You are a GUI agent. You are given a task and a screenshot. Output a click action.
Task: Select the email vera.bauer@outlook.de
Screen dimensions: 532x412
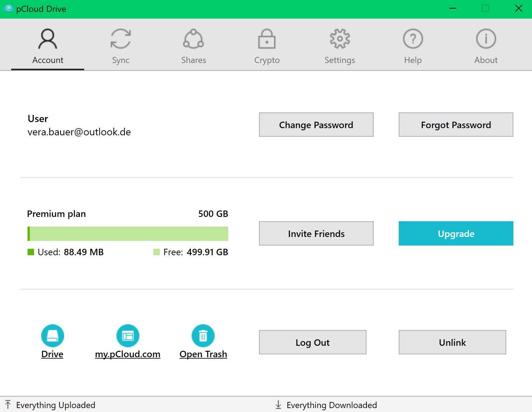[x=79, y=132]
